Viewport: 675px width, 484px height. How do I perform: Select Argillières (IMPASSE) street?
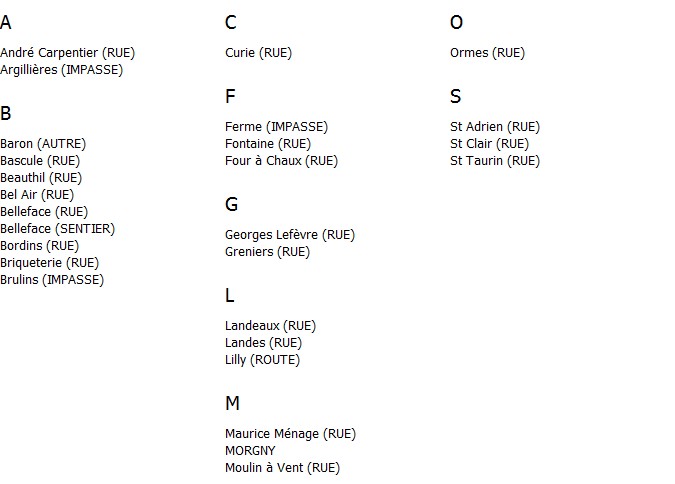[x=62, y=70]
